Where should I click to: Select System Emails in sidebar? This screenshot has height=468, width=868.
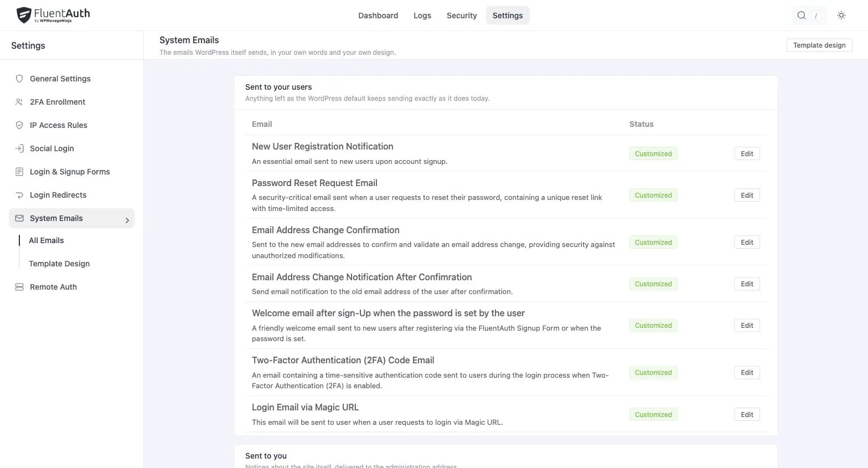coord(71,218)
